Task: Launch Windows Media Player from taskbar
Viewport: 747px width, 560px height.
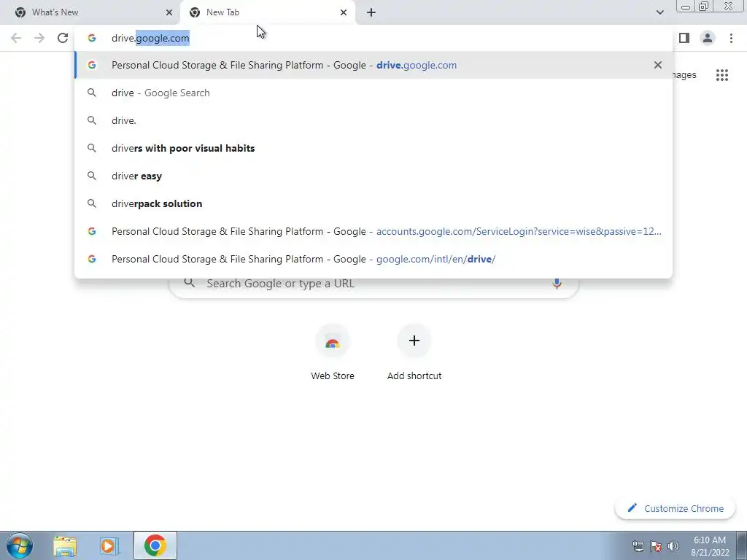Action: [109, 545]
